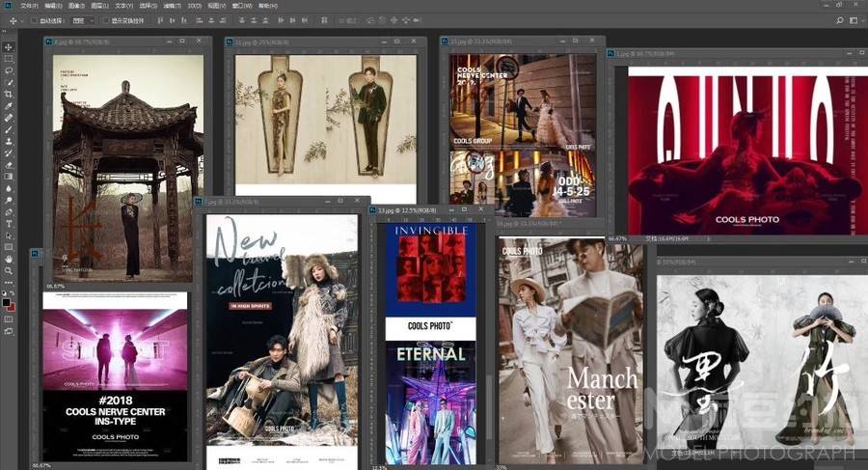Click Distribute Top Edges icon
The height and width of the screenshot is (470, 868).
pyautogui.click(x=242, y=20)
